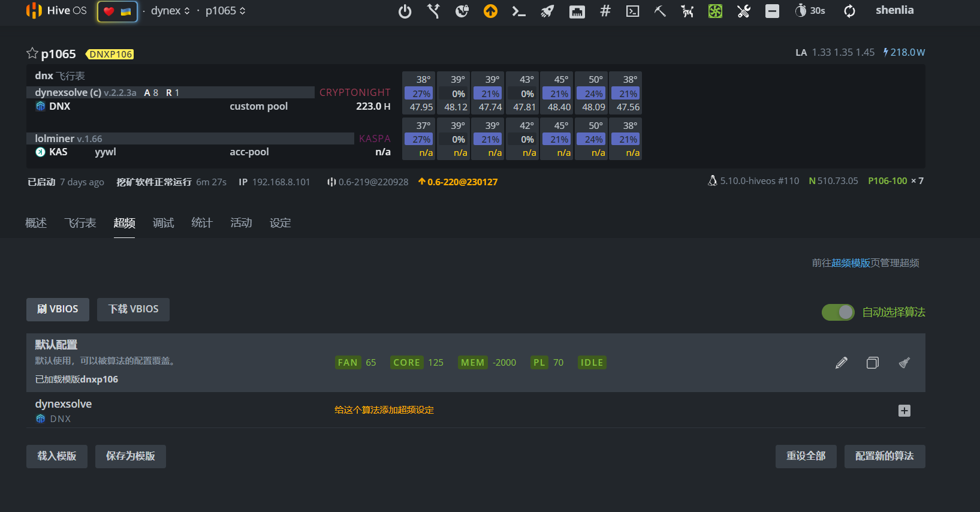Open the 飞行表 tab
Screen dimensions: 980x512
(x=80, y=223)
